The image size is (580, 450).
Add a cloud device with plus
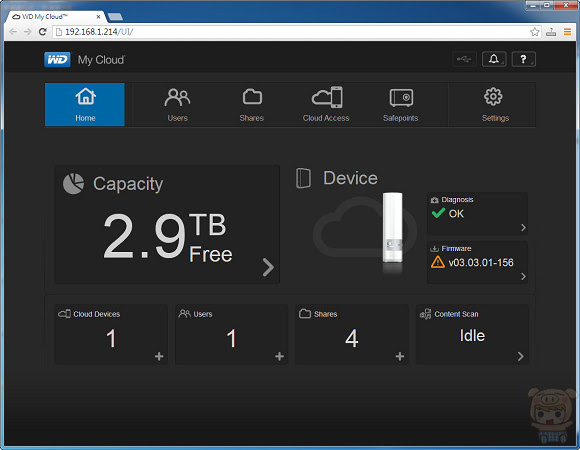coord(159,356)
